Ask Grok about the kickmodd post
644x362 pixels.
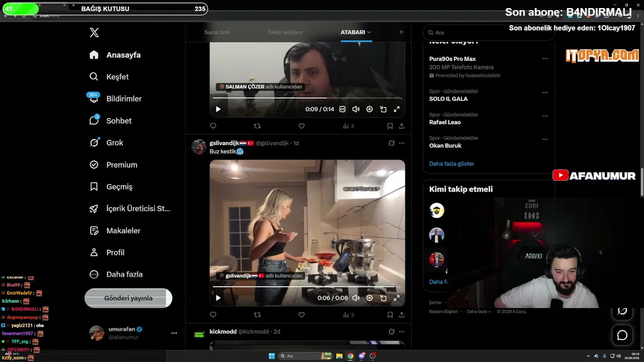click(391, 332)
